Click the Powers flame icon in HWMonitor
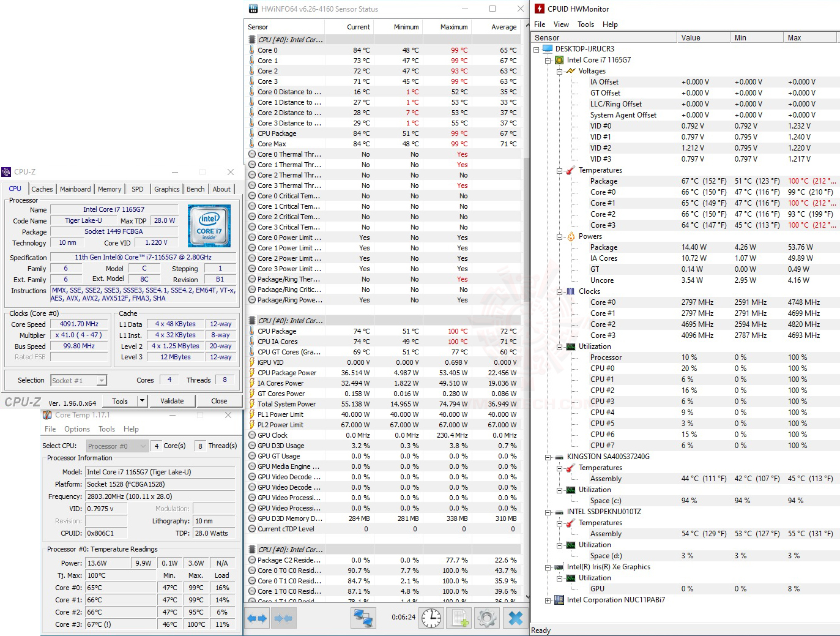Image resolution: width=840 pixels, height=636 pixels. (571, 236)
